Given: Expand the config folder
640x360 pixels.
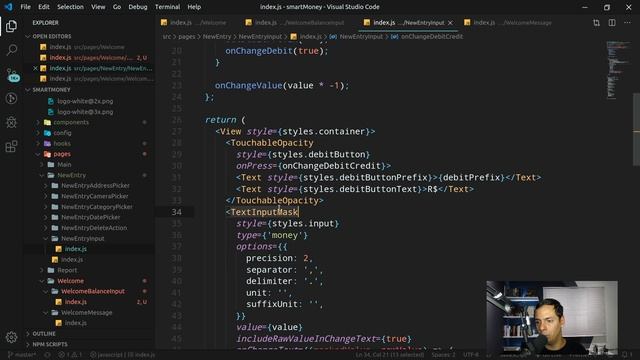Looking at the screenshot, I should [x=62, y=133].
